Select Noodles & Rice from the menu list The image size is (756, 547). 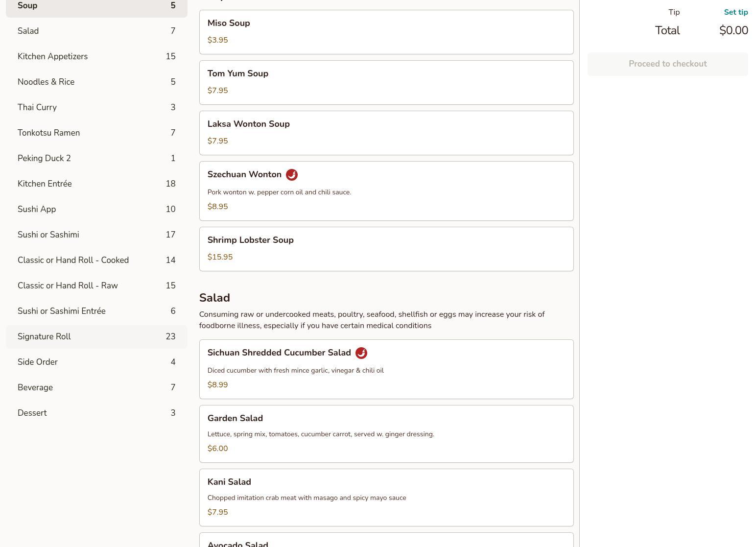pos(96,82)
